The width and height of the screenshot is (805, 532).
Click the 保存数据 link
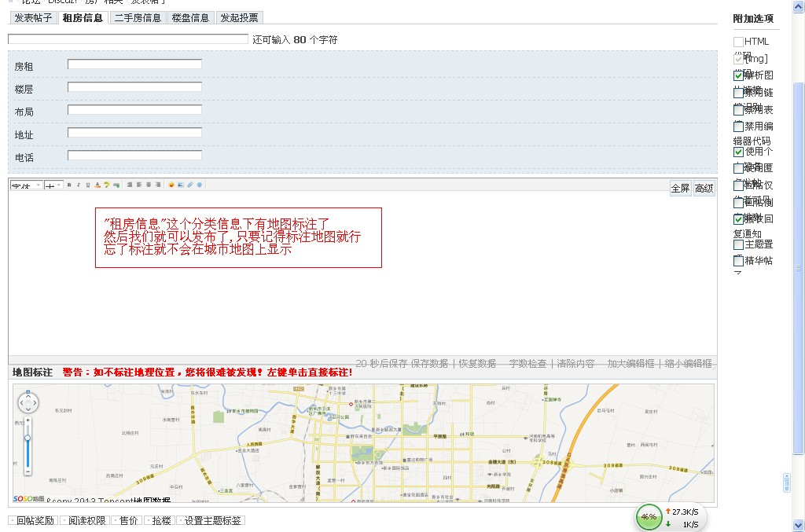click(429, 363)
